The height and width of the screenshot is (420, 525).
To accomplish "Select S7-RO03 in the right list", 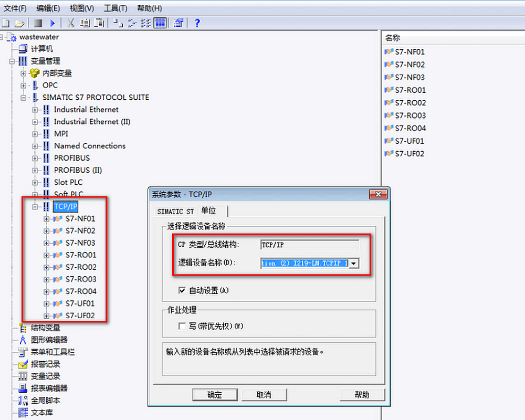I will coord(410,115).
